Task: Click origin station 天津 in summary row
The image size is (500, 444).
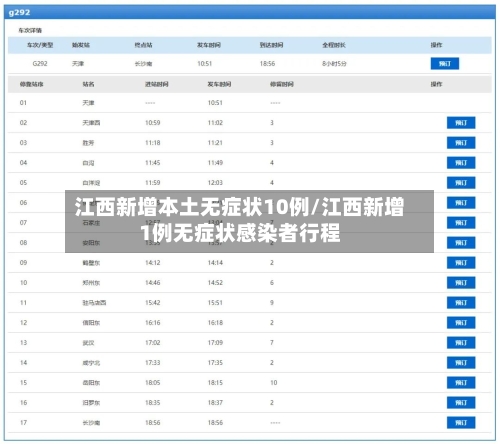Action: click(78, 64)
